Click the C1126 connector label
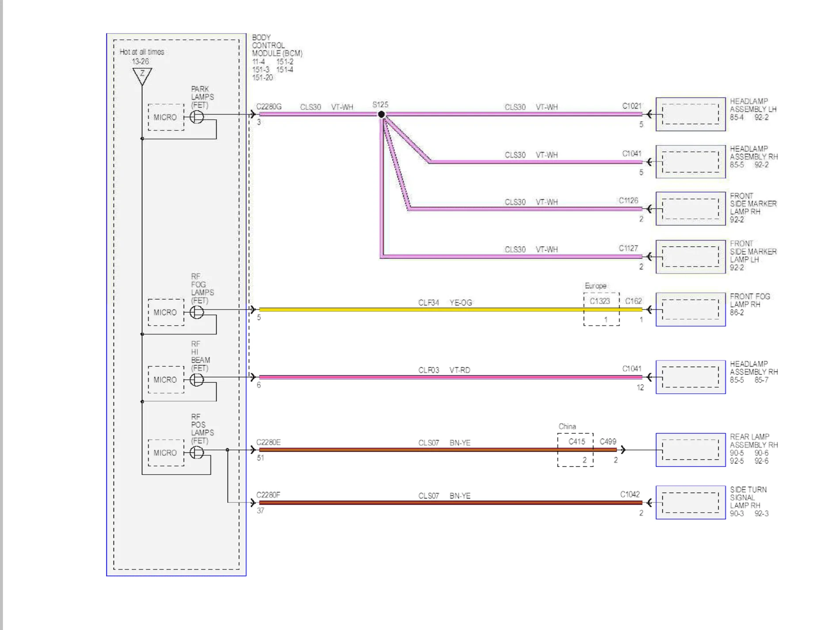 (628, 200)
